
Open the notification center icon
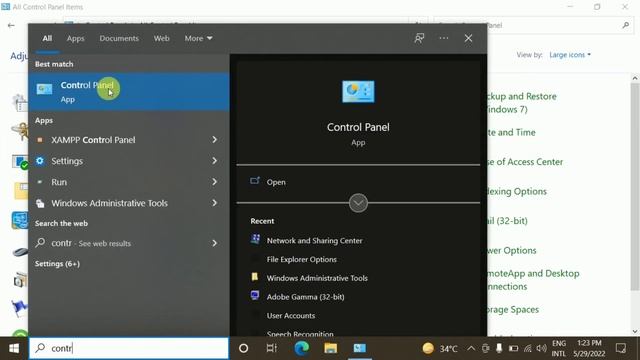point(621,348)
